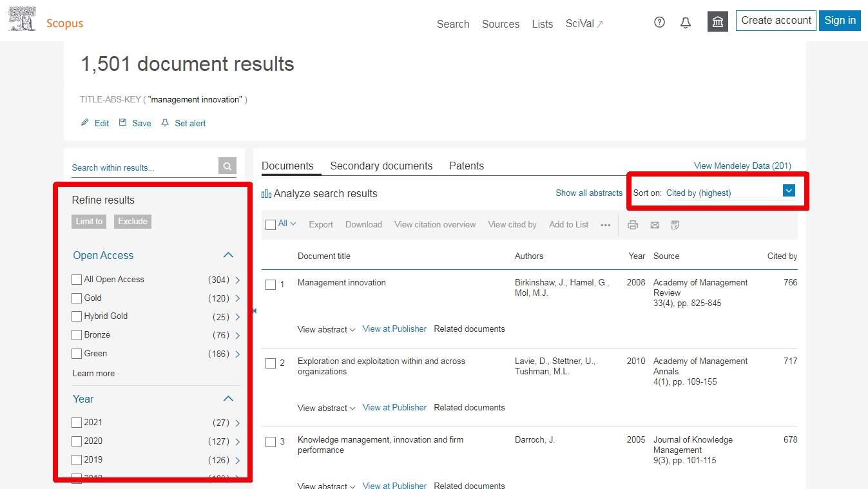Screen dimensions: 868x489
Task: Click author Darroch, J.
Action: tap(535, 439)
